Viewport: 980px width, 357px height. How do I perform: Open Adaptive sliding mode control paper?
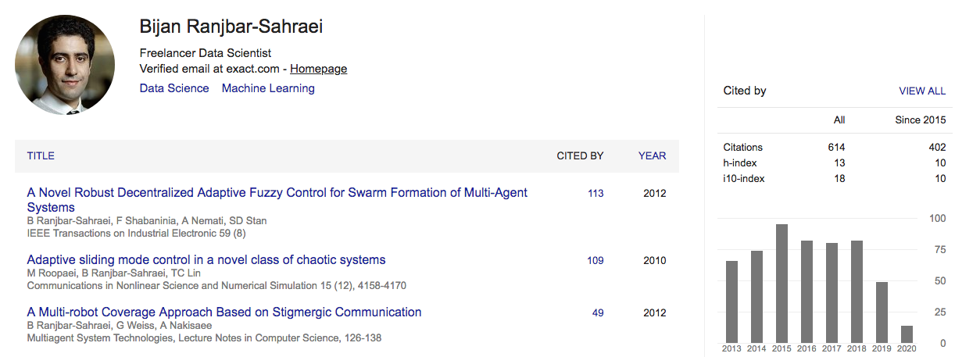click(206, 259)
